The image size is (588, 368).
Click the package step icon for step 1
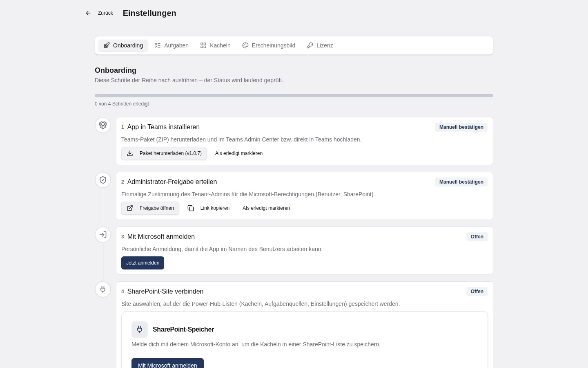[103, 125]
